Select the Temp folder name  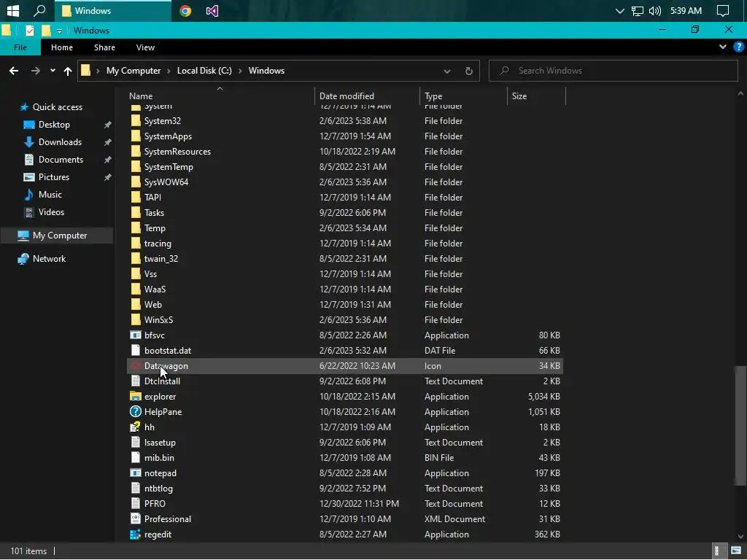click(155, 228)
